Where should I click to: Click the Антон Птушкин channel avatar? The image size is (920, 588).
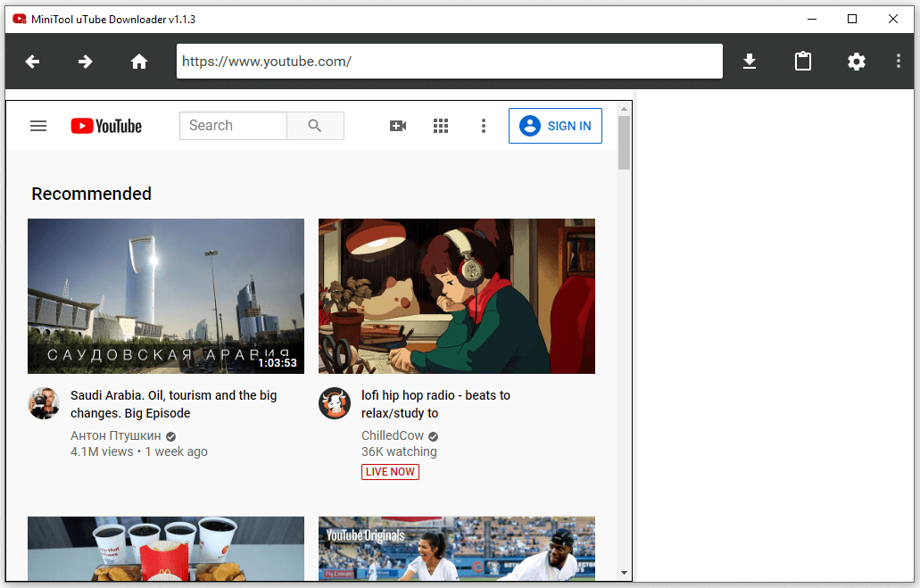click(x=44, y=403)
